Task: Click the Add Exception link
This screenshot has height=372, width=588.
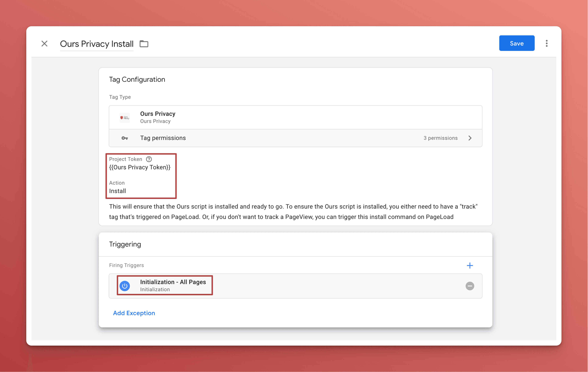Action: (x=134, y=313)
